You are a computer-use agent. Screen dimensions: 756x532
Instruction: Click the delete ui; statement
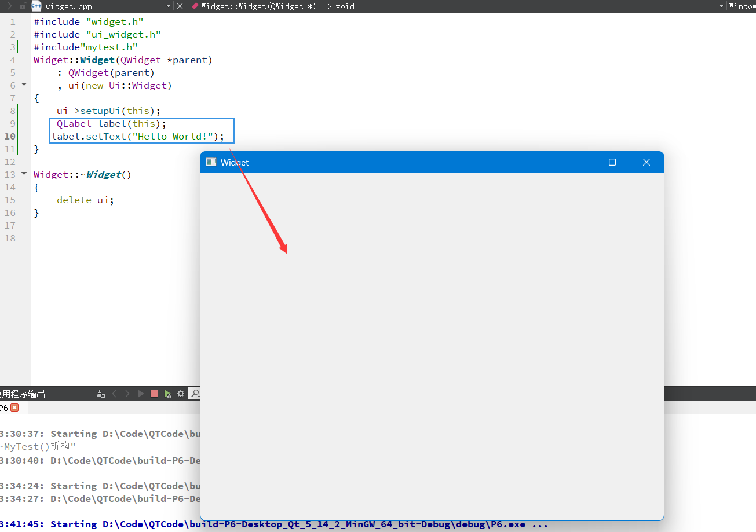pyautogui.click(x=85, y=200)
